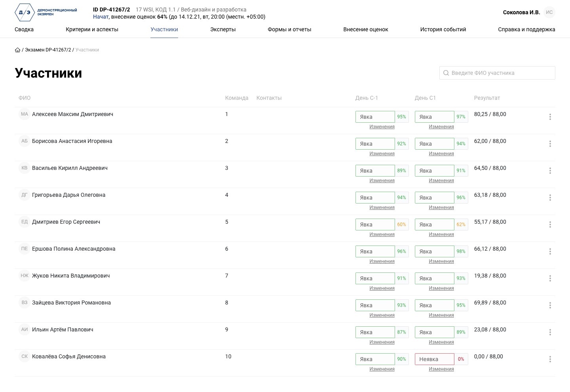Go to the История событий tab
This screenshot has width=570, height=392.
[443, 29]
